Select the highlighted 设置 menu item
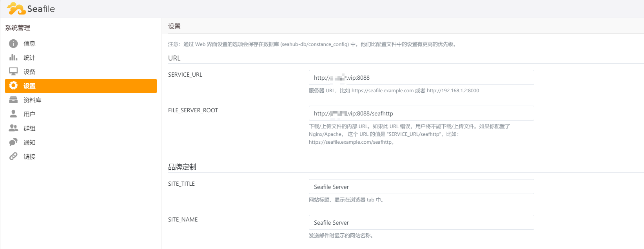644x249 pixels. coord(81,86)
